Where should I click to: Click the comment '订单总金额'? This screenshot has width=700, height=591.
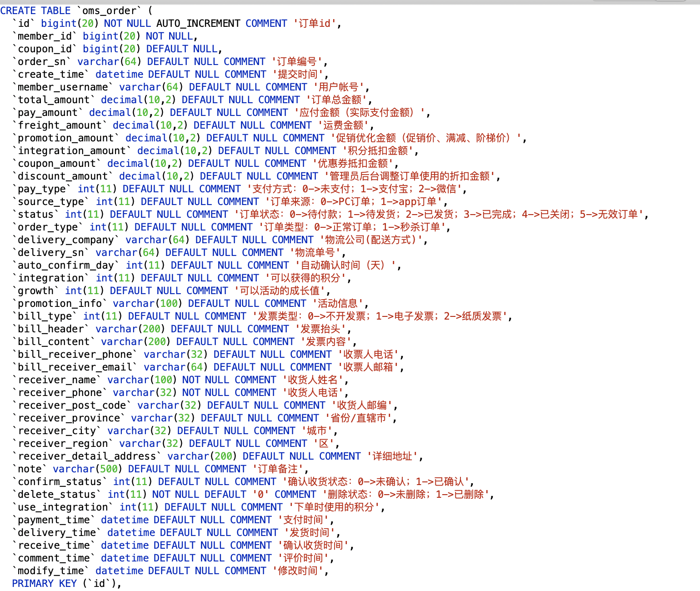point(337,100)
